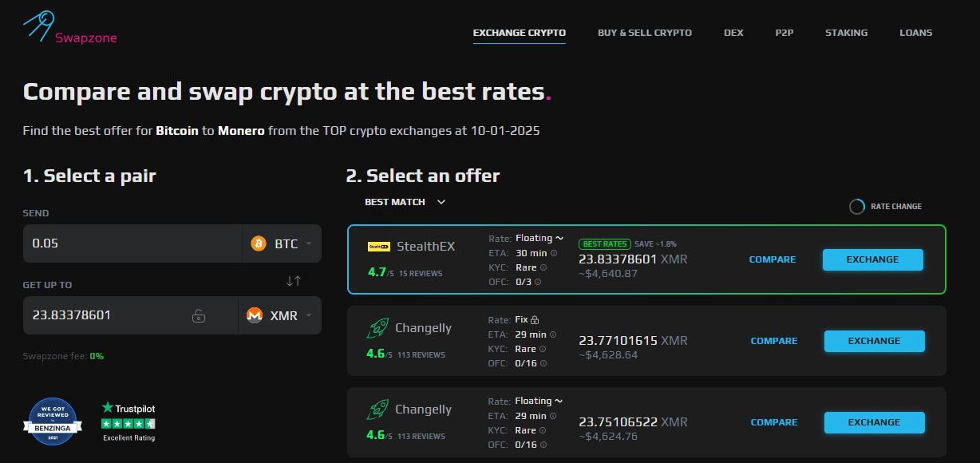Viewport: 980px width, 463px height.
Task: Open the Trustpilot rating widget
Action: (128, 421)
